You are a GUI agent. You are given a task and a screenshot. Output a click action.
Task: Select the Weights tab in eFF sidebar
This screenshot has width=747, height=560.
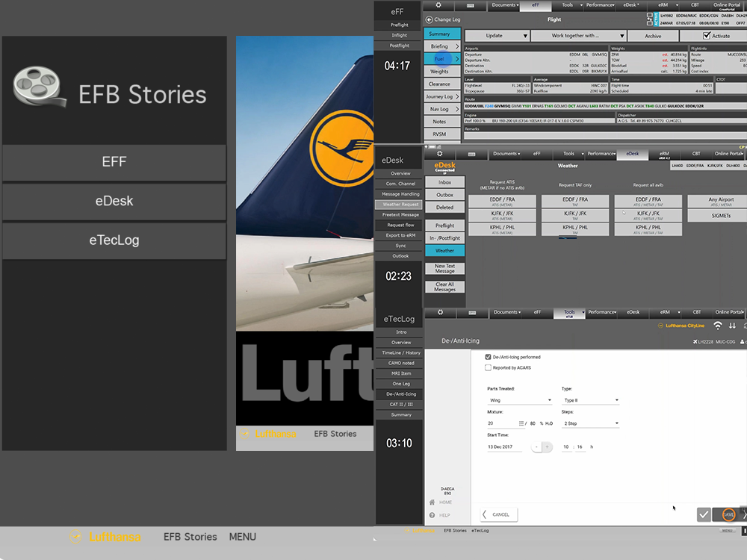tap(440, 72)
